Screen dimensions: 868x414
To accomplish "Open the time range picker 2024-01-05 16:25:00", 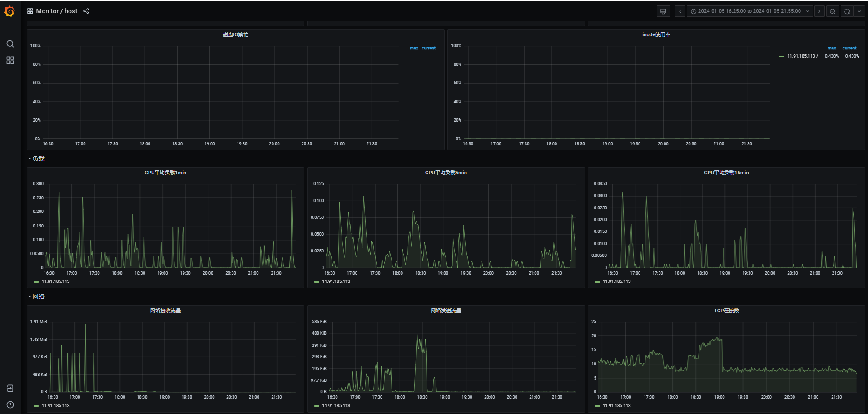I will coord(750,11).
